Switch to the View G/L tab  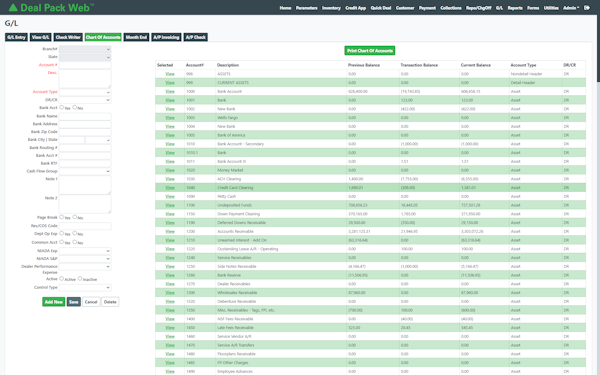tap(41, 37)
